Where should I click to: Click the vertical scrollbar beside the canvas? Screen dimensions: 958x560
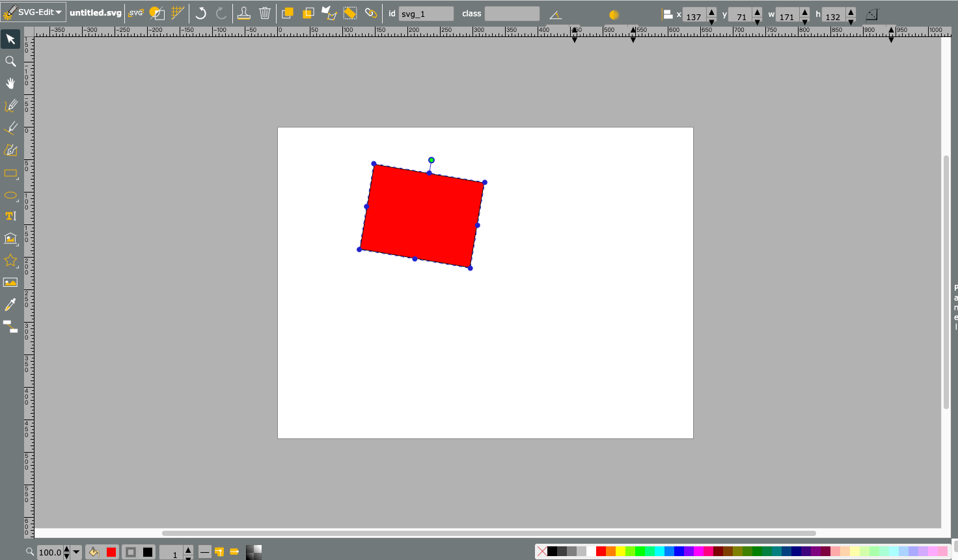(x=946, y=282)
